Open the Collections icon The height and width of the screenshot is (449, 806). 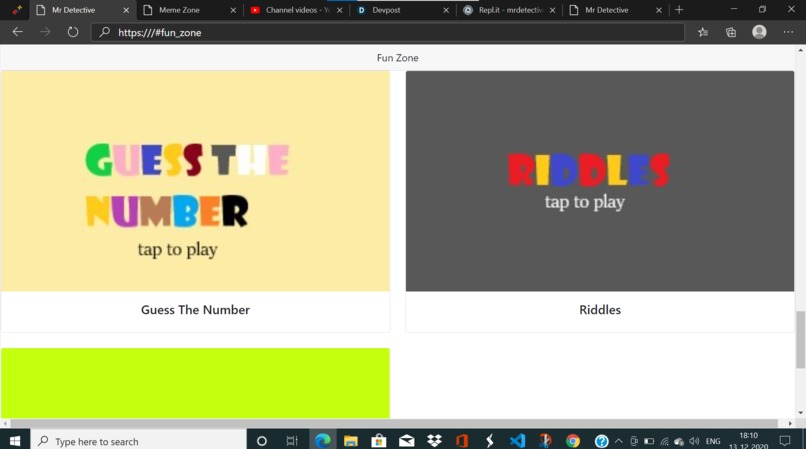click(730, 32)
